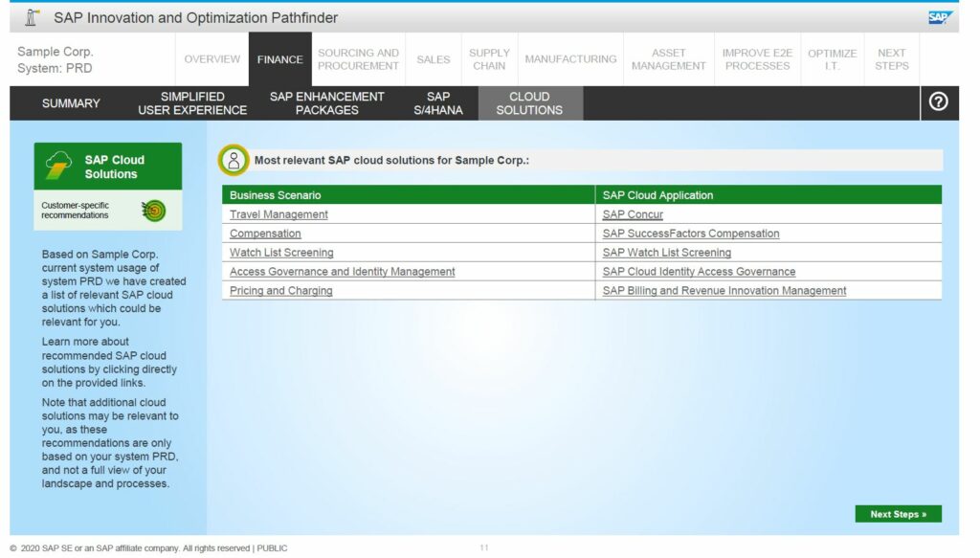Viewport: 980px width, 558px height.
Task: Switch to Optimize I.T. tab
Action: [833, 59]
